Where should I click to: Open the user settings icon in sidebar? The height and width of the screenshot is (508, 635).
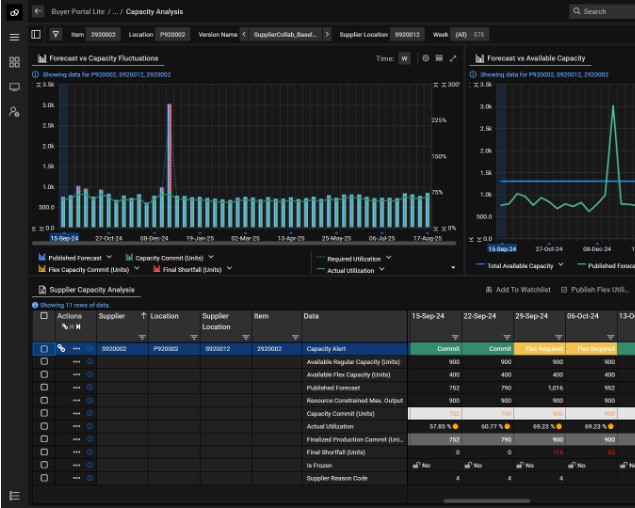[14, 112]
